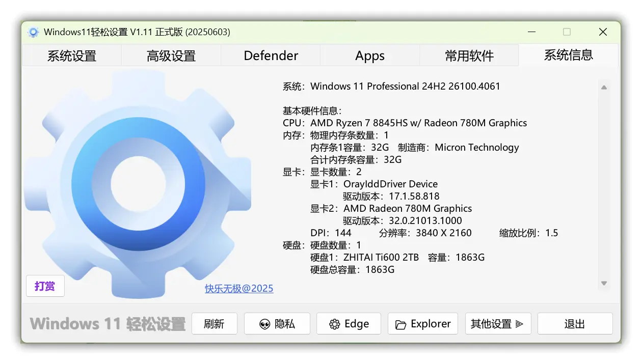Click the Edge settings button

pos(349,324)
